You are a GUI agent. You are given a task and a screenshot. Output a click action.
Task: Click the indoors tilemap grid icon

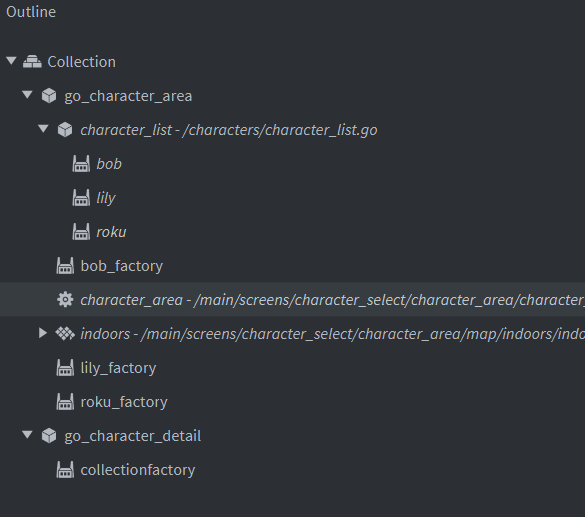click(x=65, y=333)
